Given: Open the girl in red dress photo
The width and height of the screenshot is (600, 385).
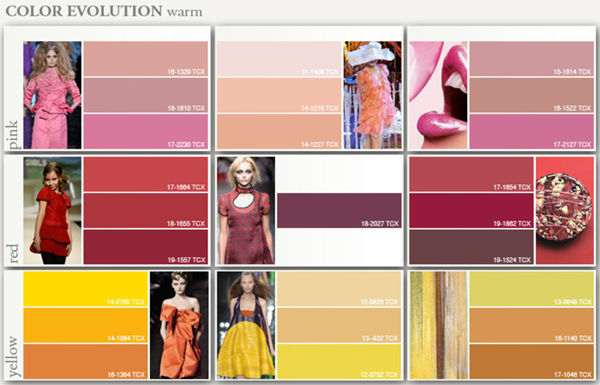Looking at the screenshot, I should click(52, 210).
